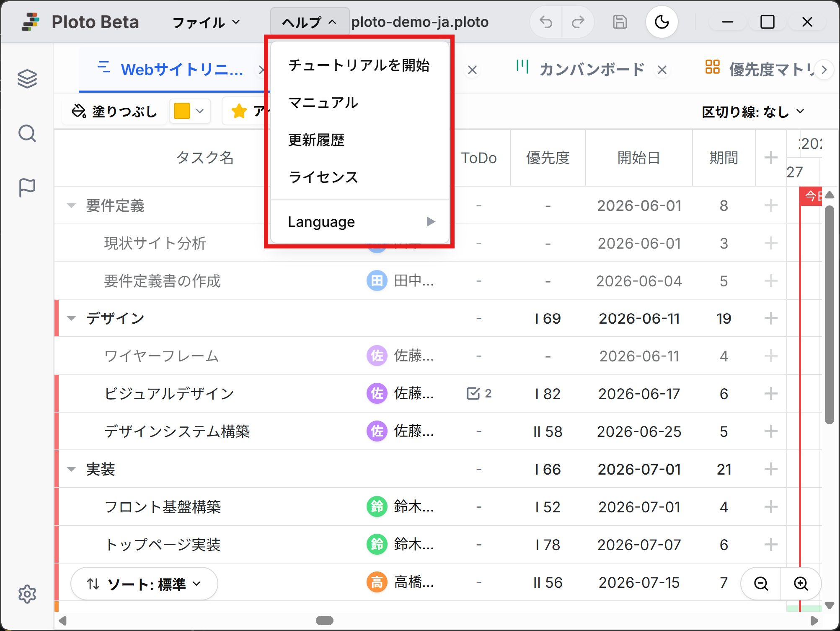840x631 pixels.
Task: Open the ソート: 標準 dropdown
Action: pos(144,583)
